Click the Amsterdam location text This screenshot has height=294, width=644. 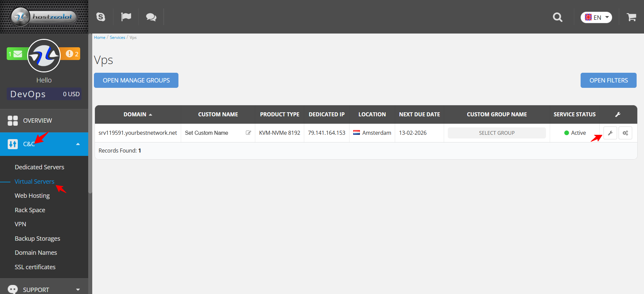(377, 133)
